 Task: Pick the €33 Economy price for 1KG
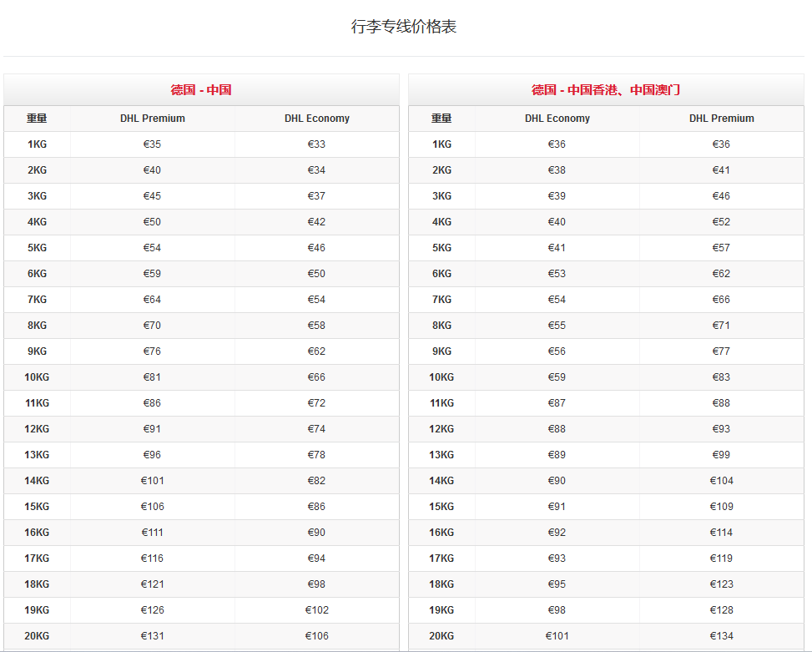point(317,144)
